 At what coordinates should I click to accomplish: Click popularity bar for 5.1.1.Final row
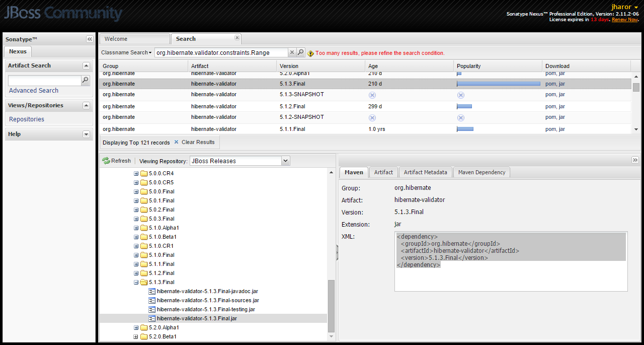[x=465, y=129]
